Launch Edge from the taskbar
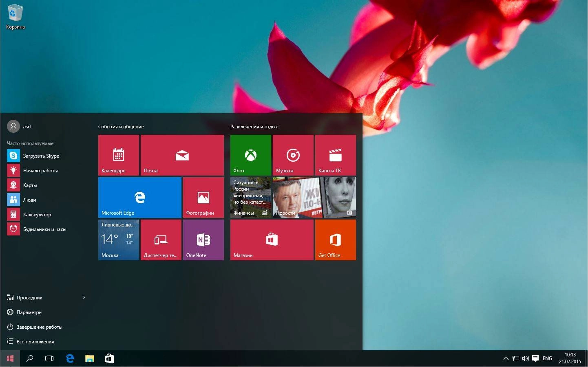The width and height of the screenshot is (588, 367). [x=70, y=358]
